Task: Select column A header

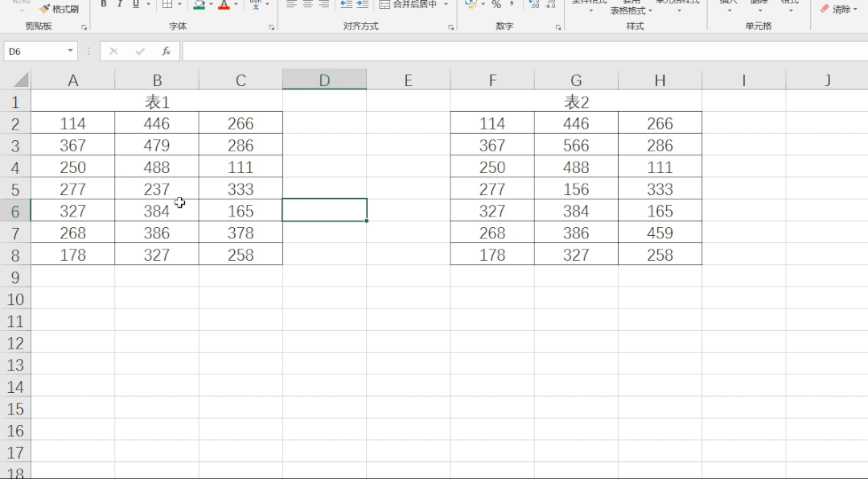Action: [73, 81]
